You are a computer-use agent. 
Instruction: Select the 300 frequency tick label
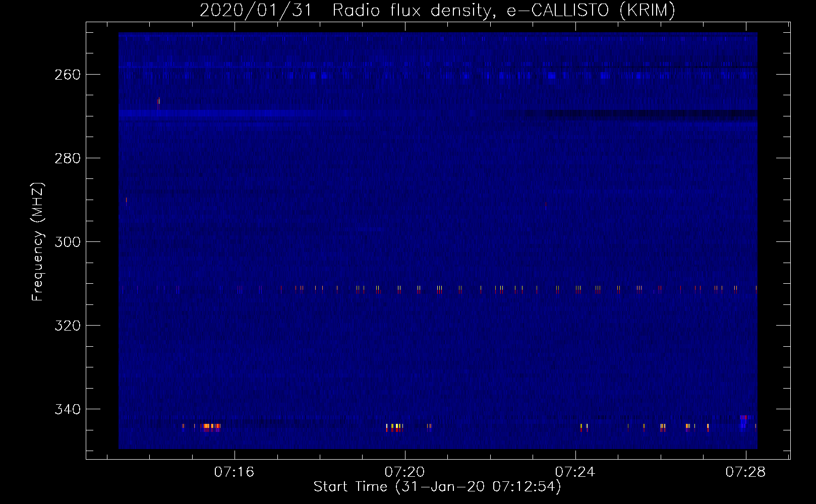[x=67, y=242]
